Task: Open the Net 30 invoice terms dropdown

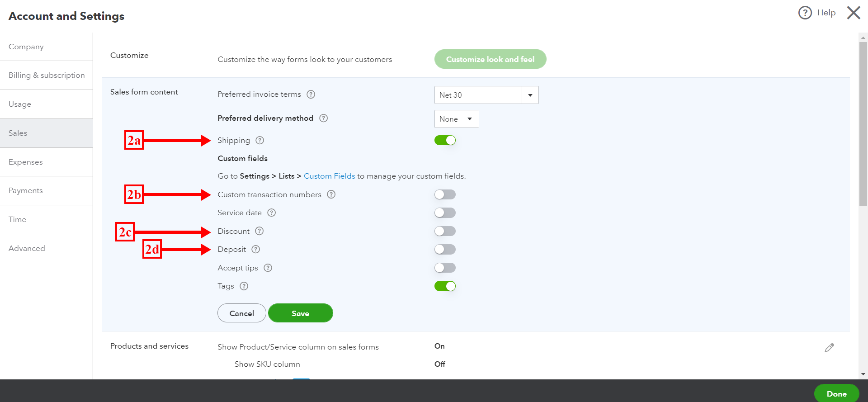Action: 530,95
